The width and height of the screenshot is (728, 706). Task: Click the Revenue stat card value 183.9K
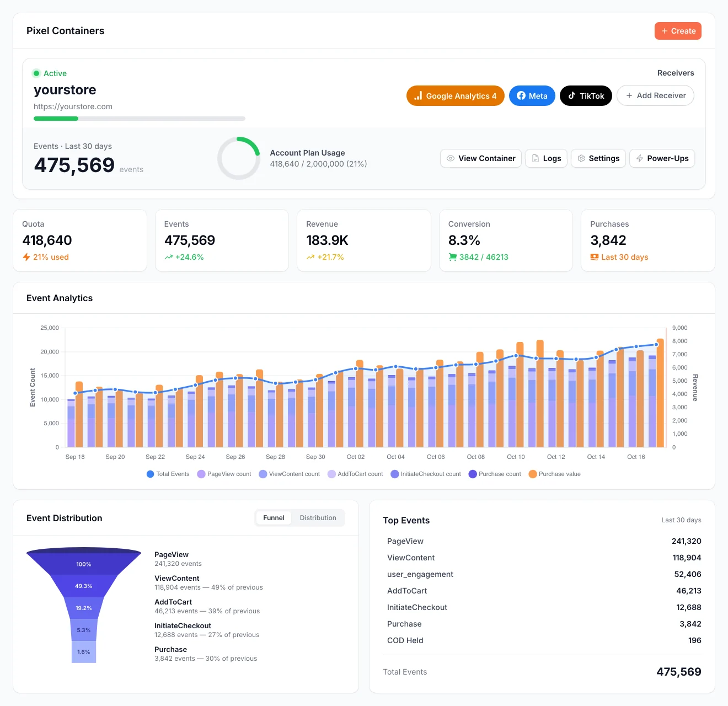click(327, 240)
